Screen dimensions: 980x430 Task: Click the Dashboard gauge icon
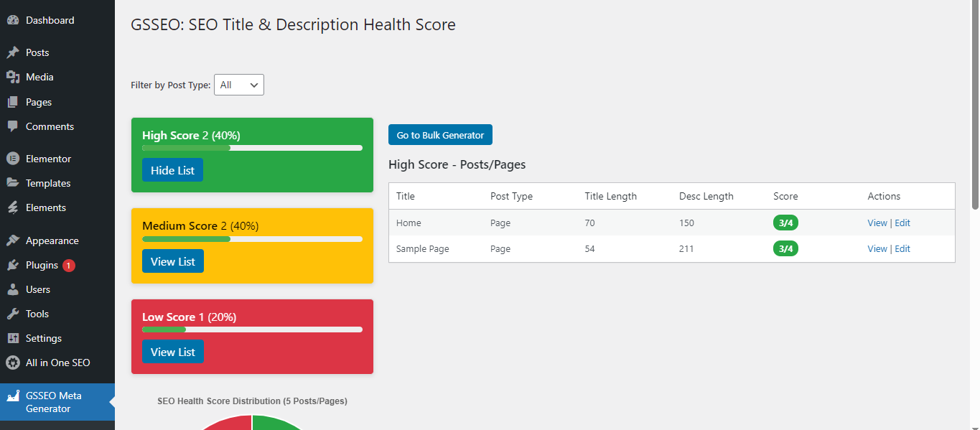[x=13, y=20]
